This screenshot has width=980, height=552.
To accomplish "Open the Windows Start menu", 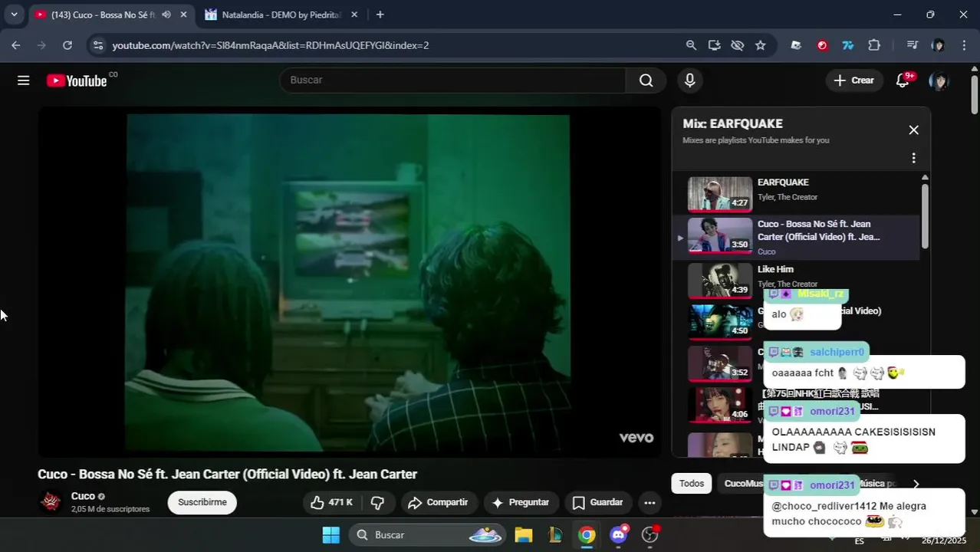I will (x=331, y=535).
